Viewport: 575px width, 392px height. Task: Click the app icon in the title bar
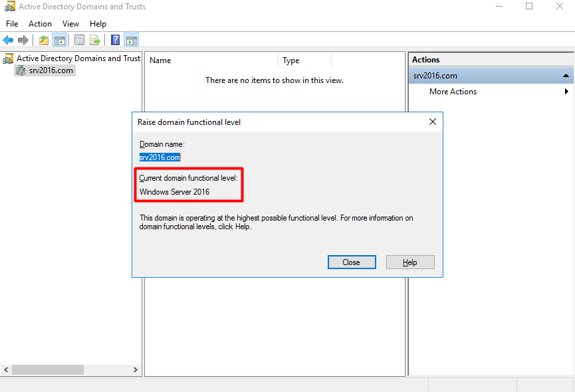10,7
